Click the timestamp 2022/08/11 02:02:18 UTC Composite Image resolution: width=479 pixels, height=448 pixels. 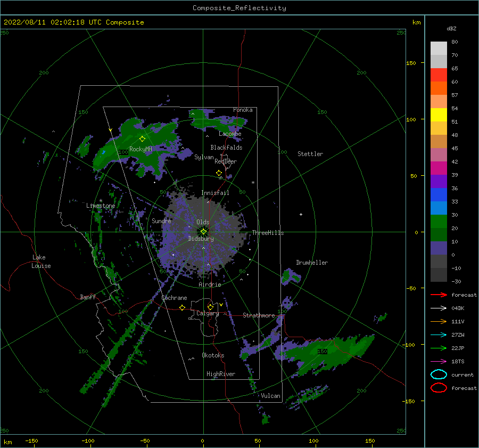pos(73,22)
